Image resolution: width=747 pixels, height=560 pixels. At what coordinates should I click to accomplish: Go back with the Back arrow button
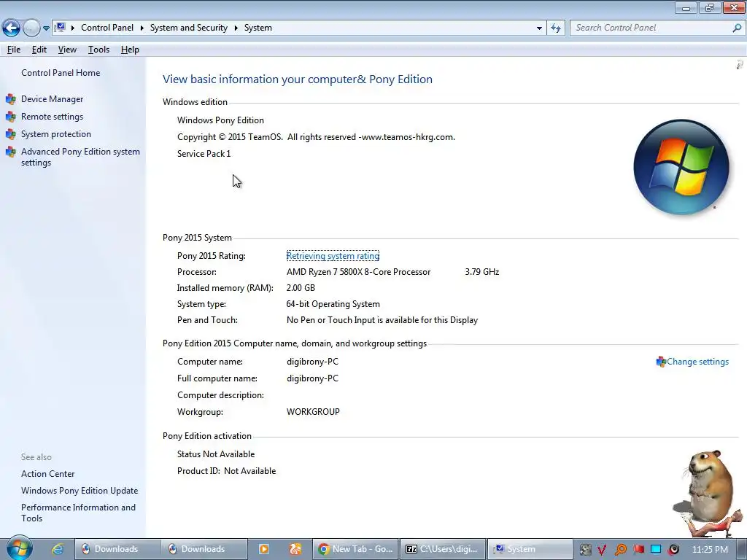pyautogui.click(x=11, y=28)
